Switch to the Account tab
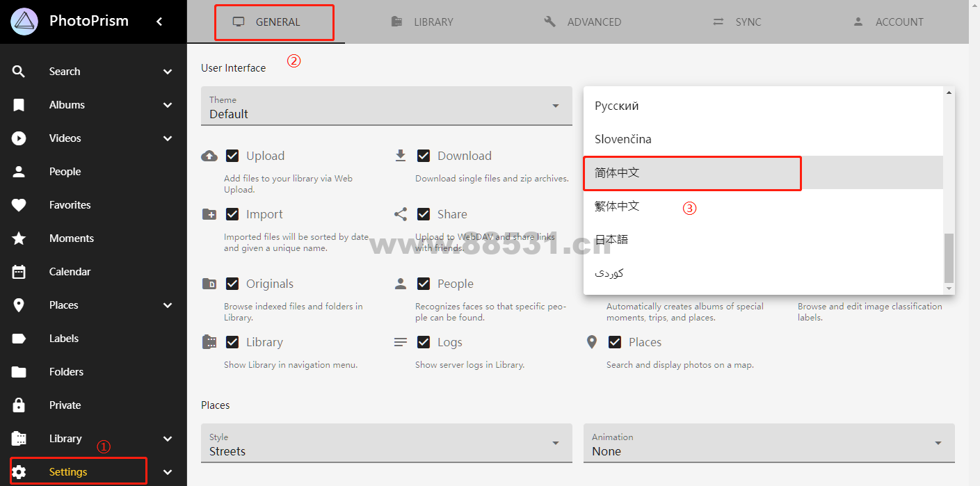 pos(888,22)
